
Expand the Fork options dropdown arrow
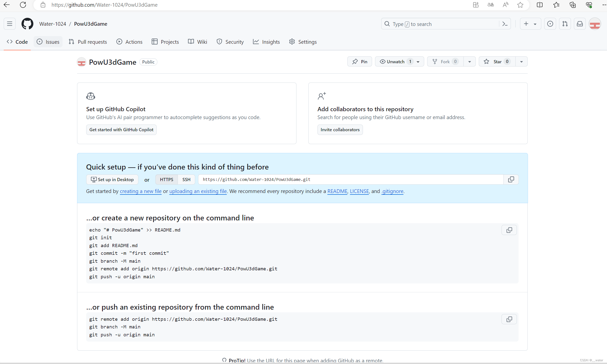(469, 62)
